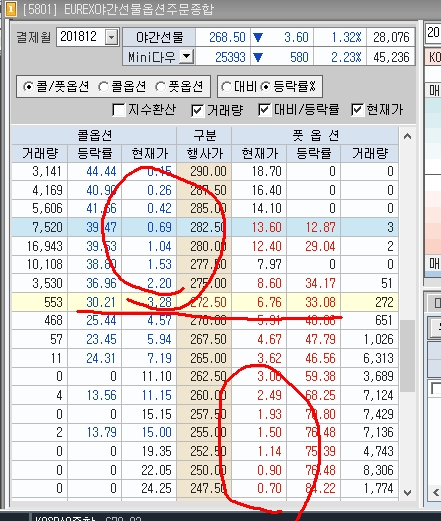This screenshot has height=521, width=441.
Task: Click call price 3.28 at strike 272.50
Action: coord(149,302)
